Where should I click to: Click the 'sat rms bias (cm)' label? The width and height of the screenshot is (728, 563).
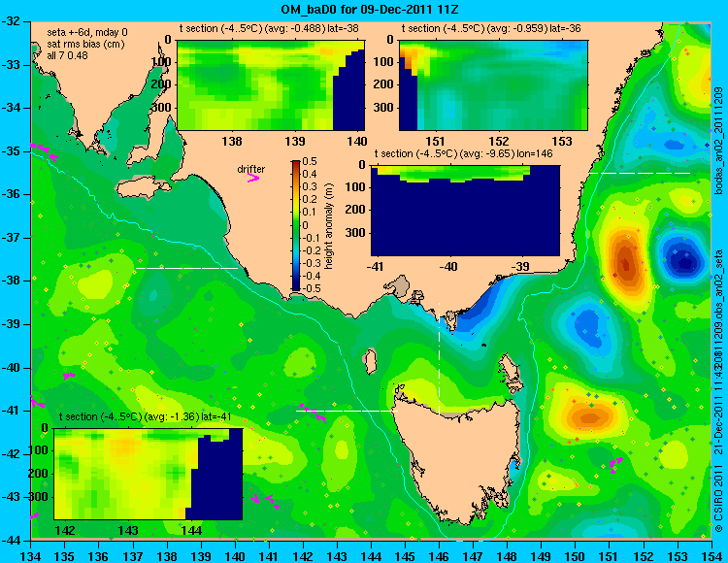point(85,45)
